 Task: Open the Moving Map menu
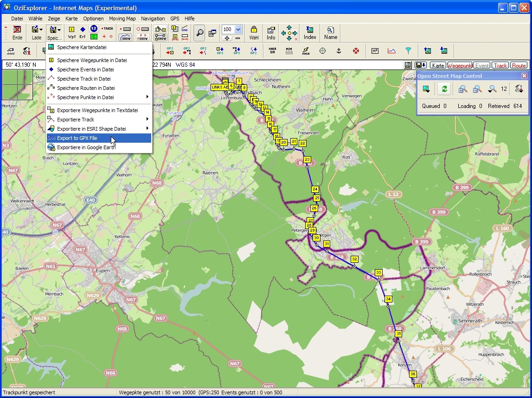click(x=122, y=19)
